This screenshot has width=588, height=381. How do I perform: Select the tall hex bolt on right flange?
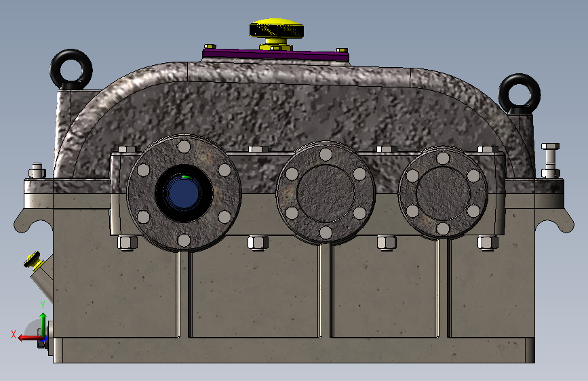click(x=550, y=160)
